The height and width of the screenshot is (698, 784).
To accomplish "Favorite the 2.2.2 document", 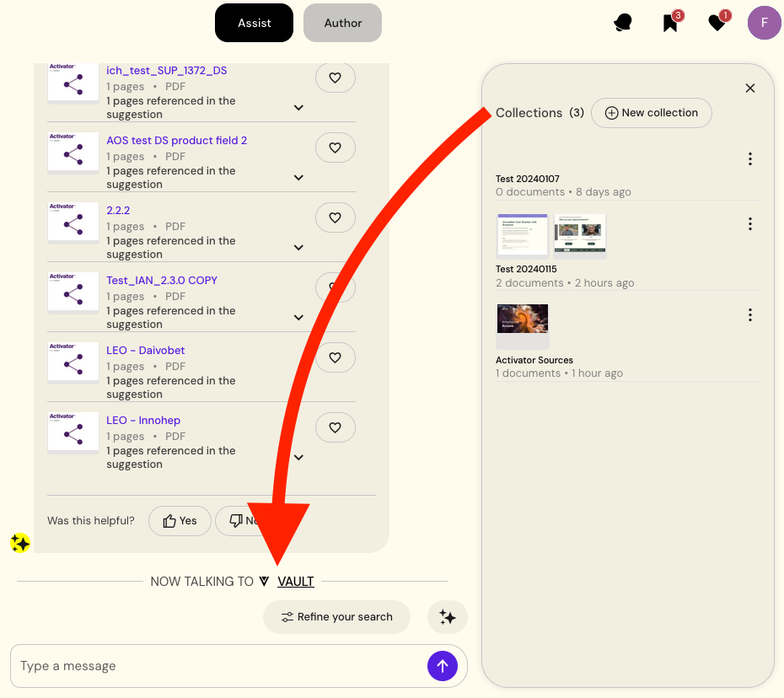I will [x=335, y=217].
